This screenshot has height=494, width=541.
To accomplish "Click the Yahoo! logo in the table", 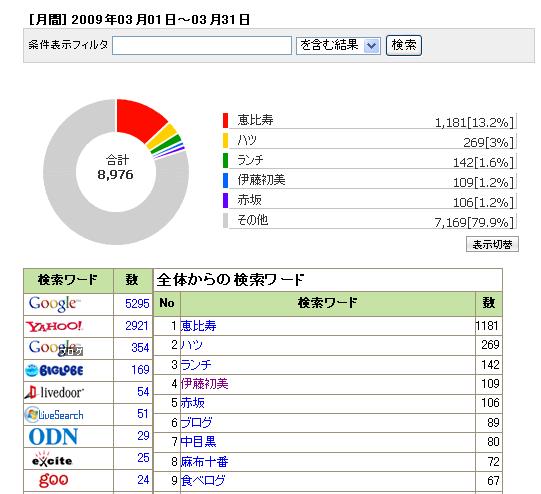I will click(54, 326).
